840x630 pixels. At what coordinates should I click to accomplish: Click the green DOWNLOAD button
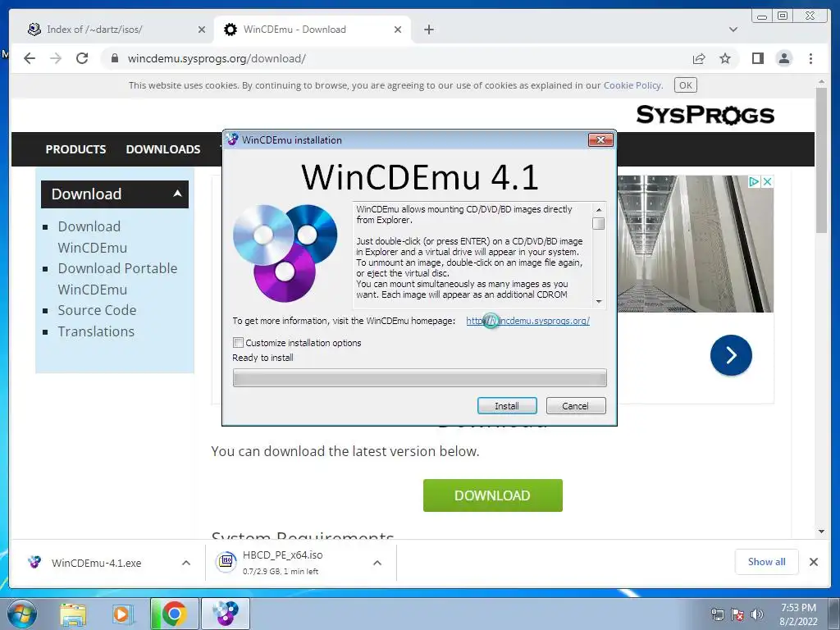[x=493, y=495]
